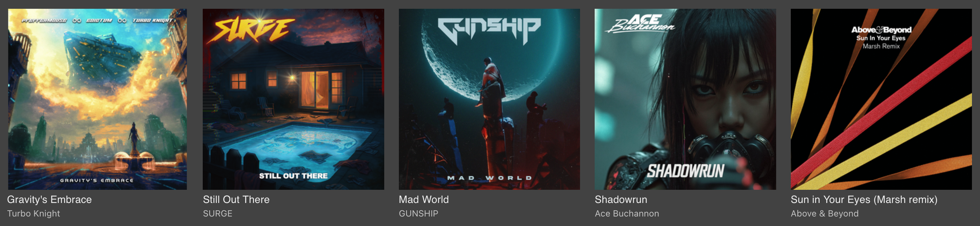
Task: Visit the GUNSHIP artist name link
Action: (419, 214)
